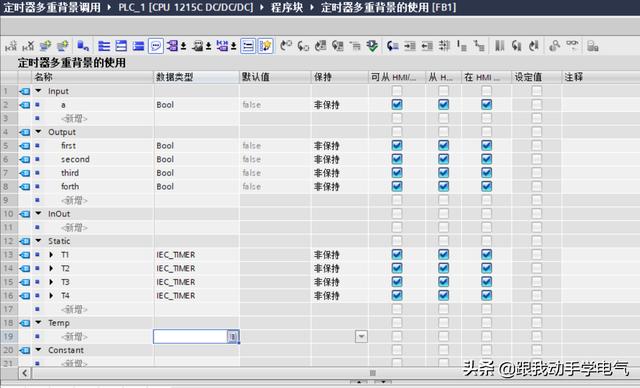Click data type input field in Temp row
640x388 pixels.
[190, 337]
